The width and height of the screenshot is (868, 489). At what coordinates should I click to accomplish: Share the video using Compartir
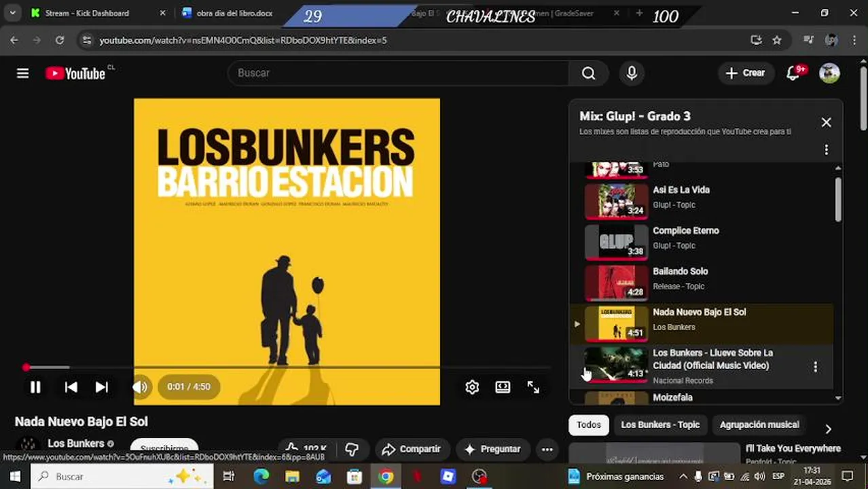pyautogui.click(x=411, y=449)
